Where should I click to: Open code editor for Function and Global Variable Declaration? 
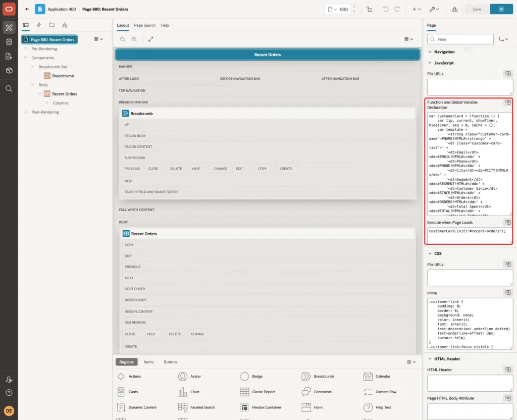coord(508,102)
